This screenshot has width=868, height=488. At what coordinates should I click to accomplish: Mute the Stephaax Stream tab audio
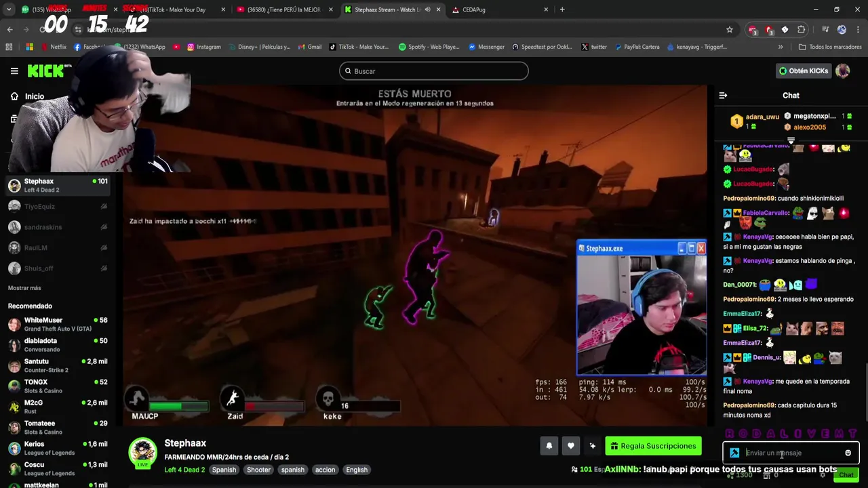pyautogui.click(x=427, y=9)
